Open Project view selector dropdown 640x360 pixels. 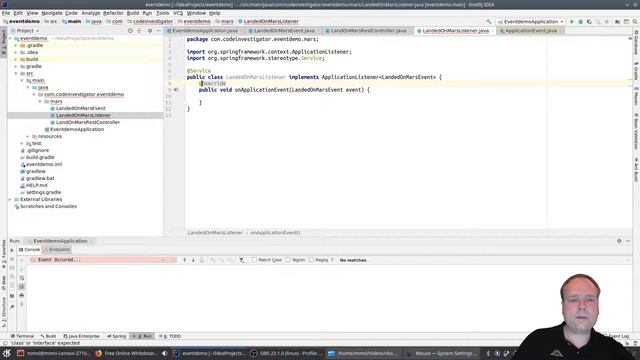tap(28, 31)
